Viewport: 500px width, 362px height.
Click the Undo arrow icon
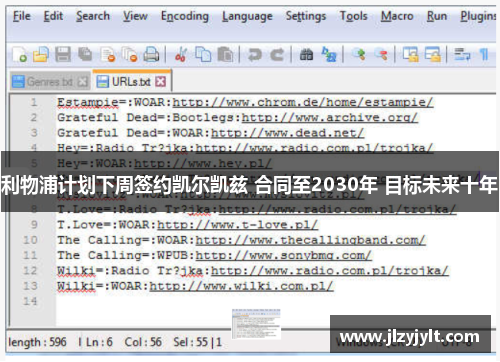255,54
